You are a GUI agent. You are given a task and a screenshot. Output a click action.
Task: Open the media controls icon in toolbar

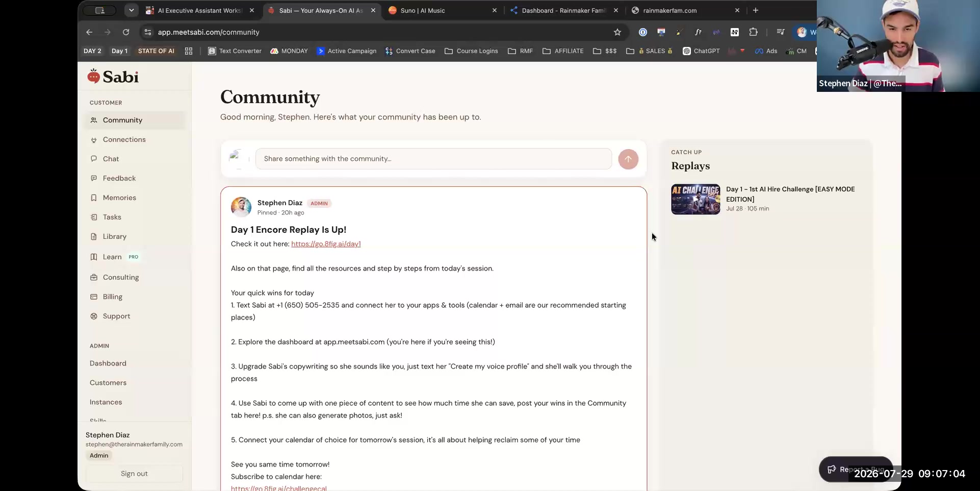[x=781, y=32]
